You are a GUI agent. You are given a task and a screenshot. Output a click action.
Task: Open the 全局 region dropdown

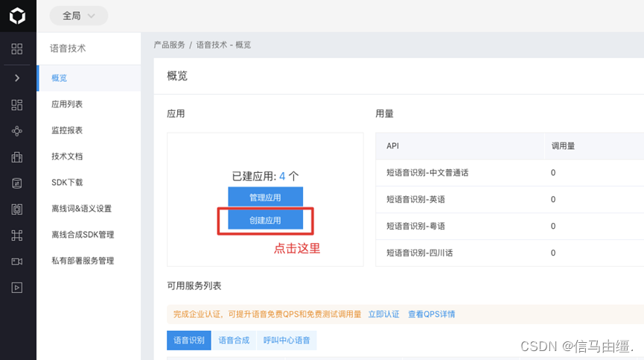78,16
